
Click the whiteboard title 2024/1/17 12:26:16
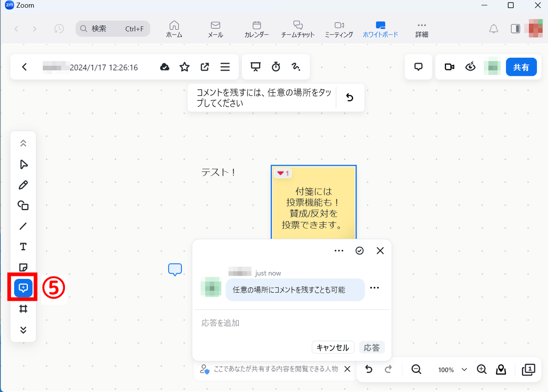point(104,68)
